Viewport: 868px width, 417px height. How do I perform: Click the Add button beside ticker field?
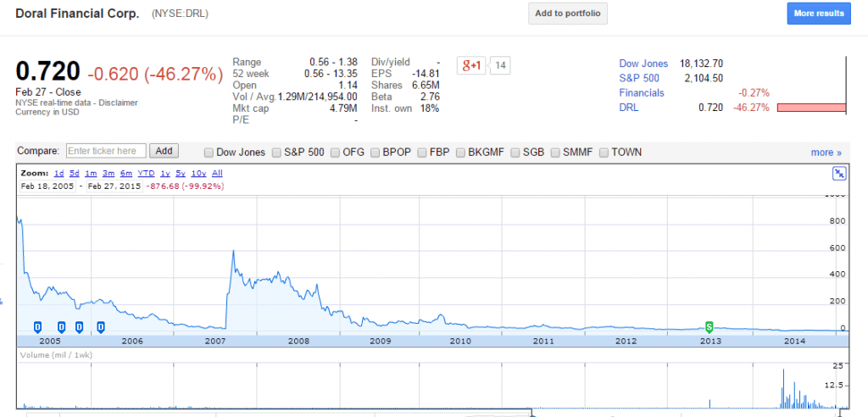coord(164,151)
